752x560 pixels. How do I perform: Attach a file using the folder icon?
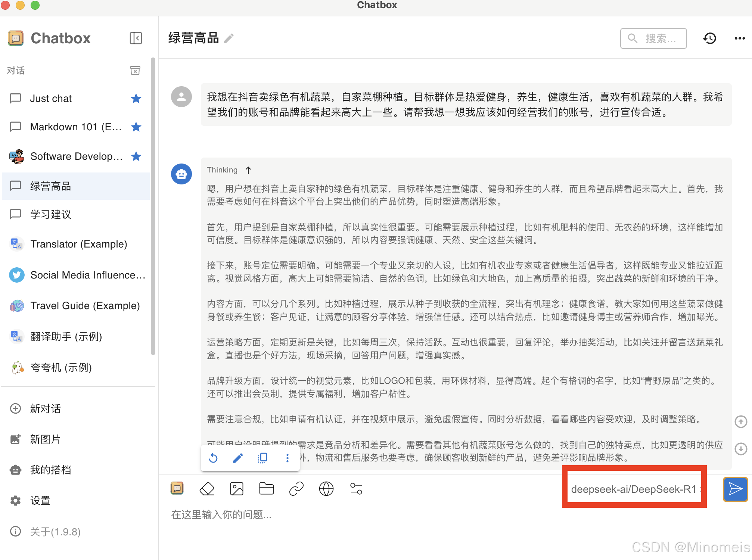[266, 489]
